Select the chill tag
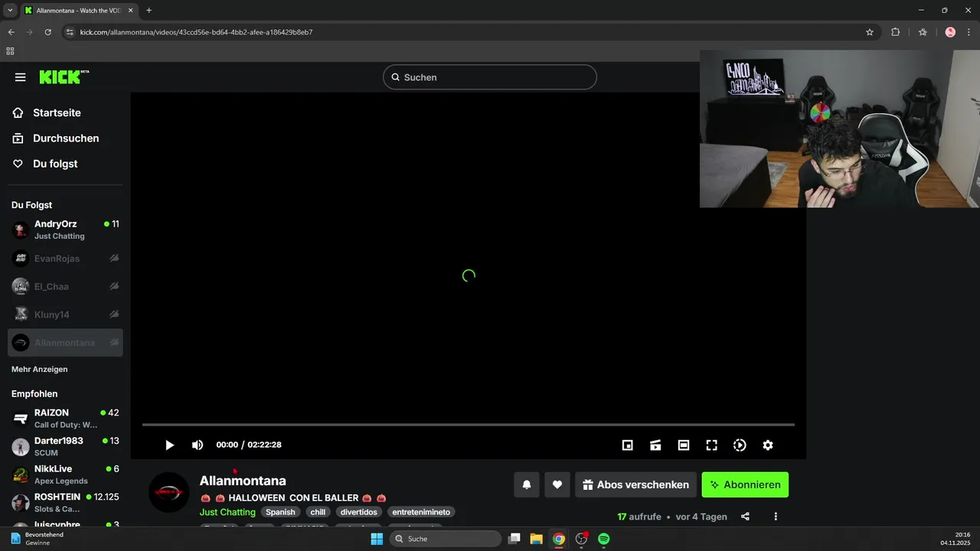This screenshot has height=551, width=980. pos(318,512)
